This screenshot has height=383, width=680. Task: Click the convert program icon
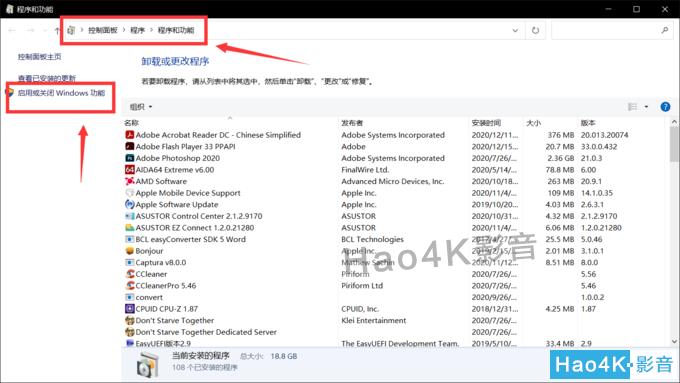coord(129,297)
